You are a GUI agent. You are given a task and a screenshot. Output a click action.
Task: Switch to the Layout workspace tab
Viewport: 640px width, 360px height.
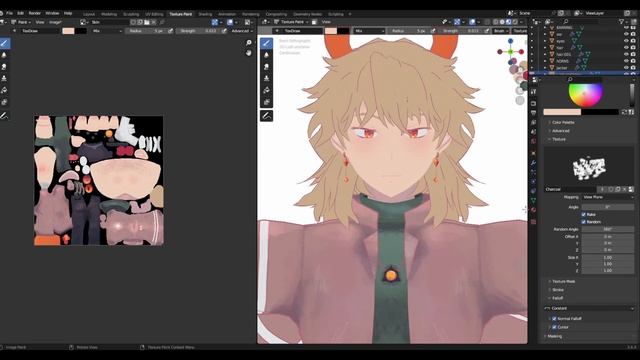pyautogui.click(x=89, y=14)
